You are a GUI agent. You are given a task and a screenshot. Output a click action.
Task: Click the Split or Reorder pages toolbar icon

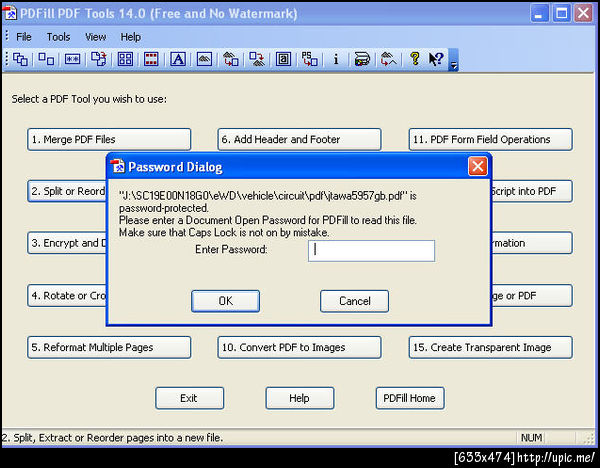pos(46,59)
